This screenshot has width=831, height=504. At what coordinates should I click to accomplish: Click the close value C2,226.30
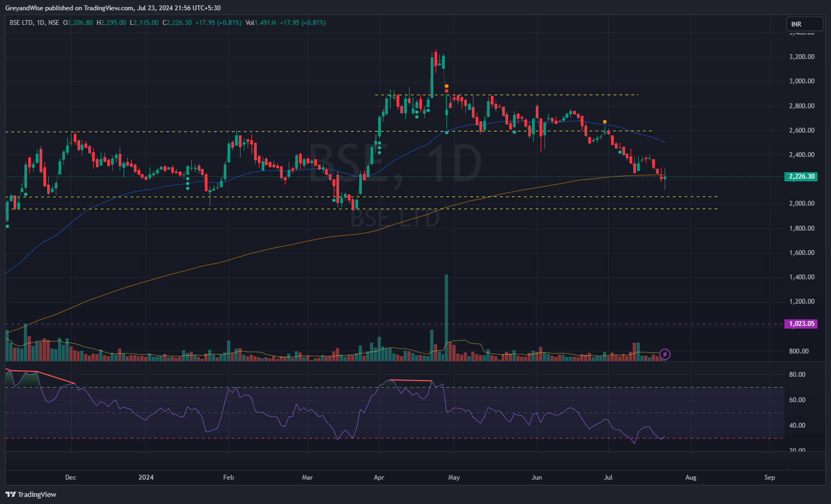pos(177,23)
